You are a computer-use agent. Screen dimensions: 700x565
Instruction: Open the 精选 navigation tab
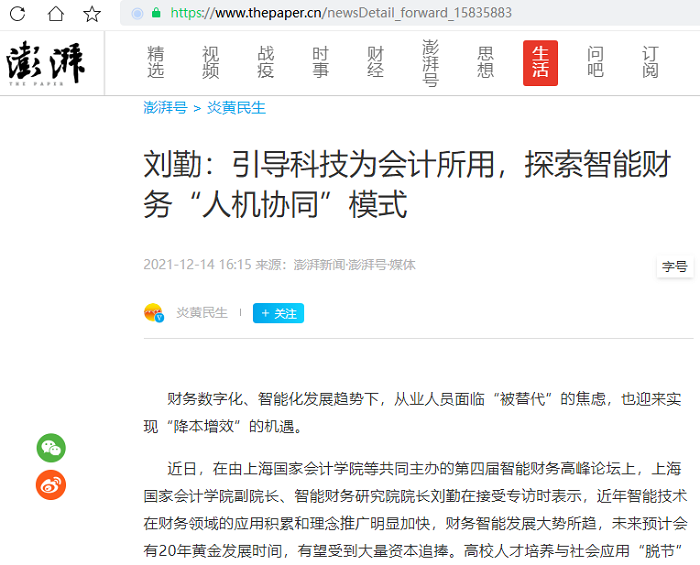[x=156, y=63]
